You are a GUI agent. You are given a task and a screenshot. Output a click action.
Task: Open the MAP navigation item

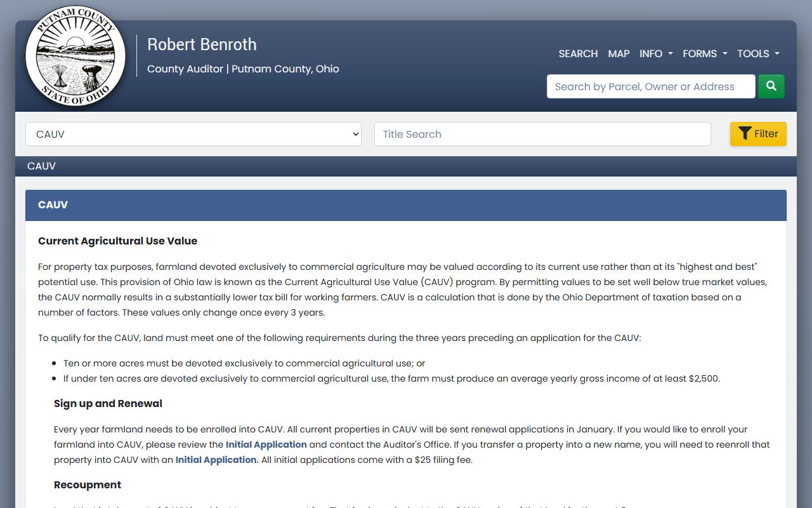point(619,54)
